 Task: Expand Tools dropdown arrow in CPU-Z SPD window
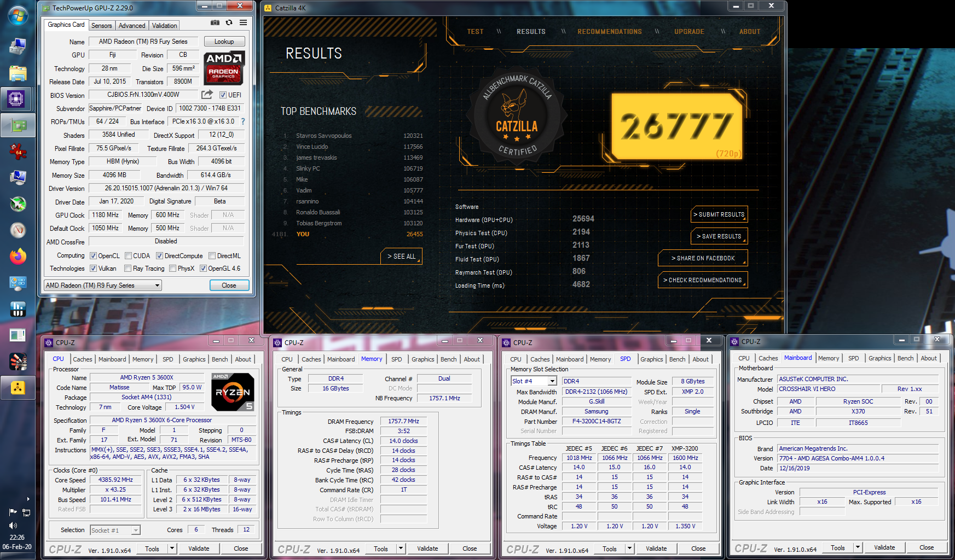coord(629,549)
